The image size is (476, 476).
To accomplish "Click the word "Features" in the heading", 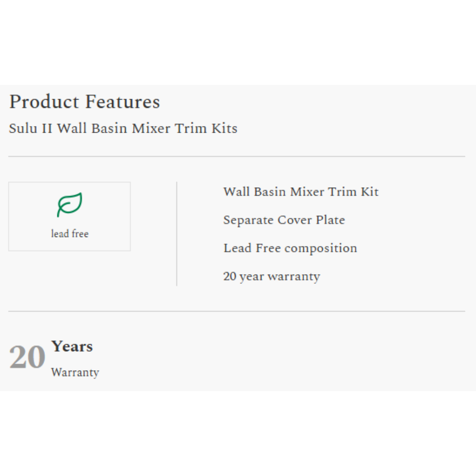I will 122,102.
